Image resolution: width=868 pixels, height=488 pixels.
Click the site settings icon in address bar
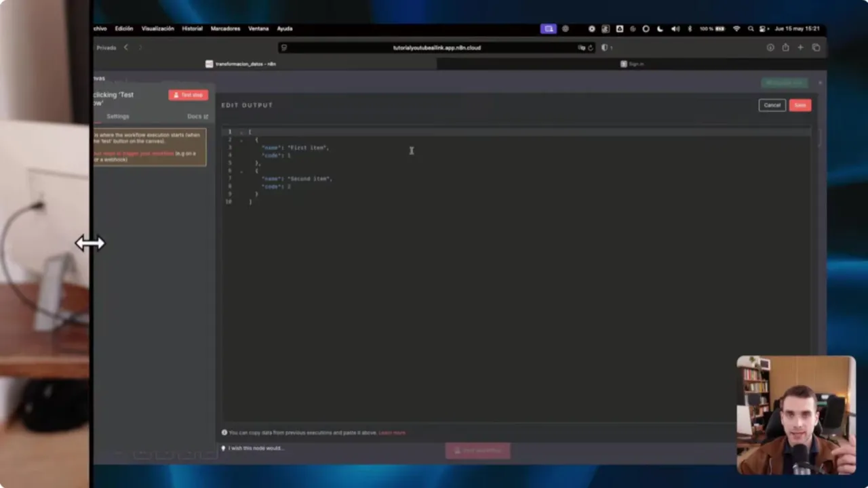[x=284, y=47]
